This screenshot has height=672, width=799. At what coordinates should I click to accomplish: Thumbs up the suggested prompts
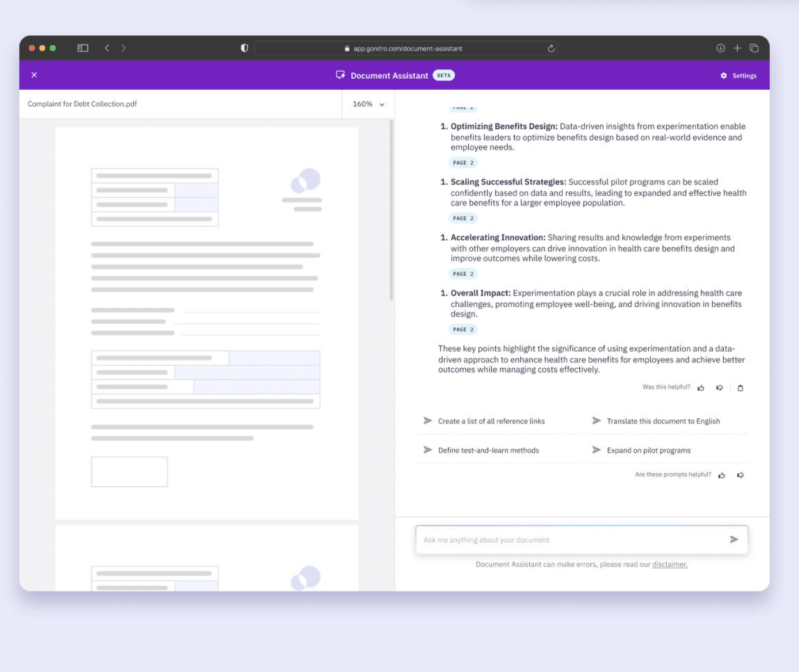(722, 475)
